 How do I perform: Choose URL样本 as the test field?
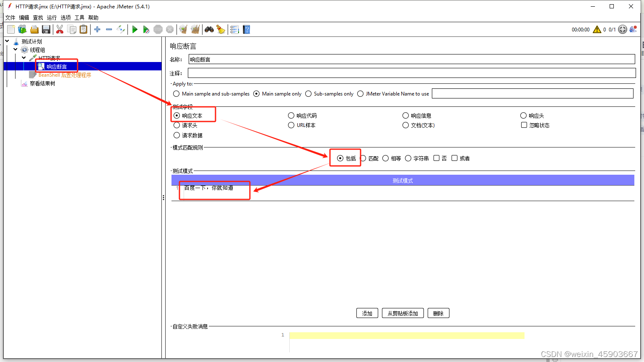pyautogui.click(x=301, y=125)
